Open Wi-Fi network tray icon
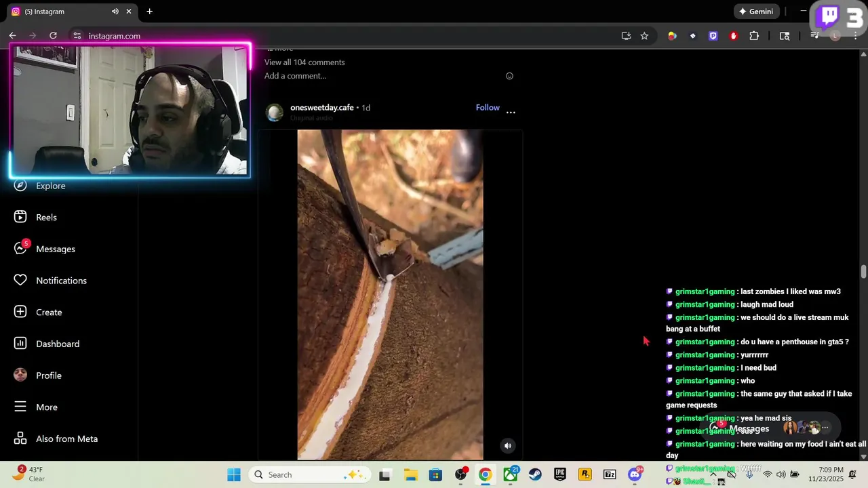The width and height of the screenshot is (868, 488). (x=767, y=474)
